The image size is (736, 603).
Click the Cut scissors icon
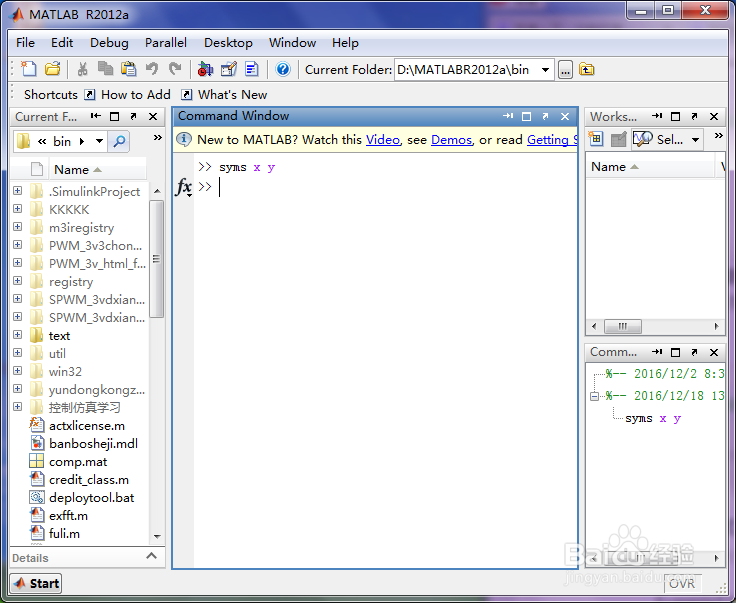83,69
